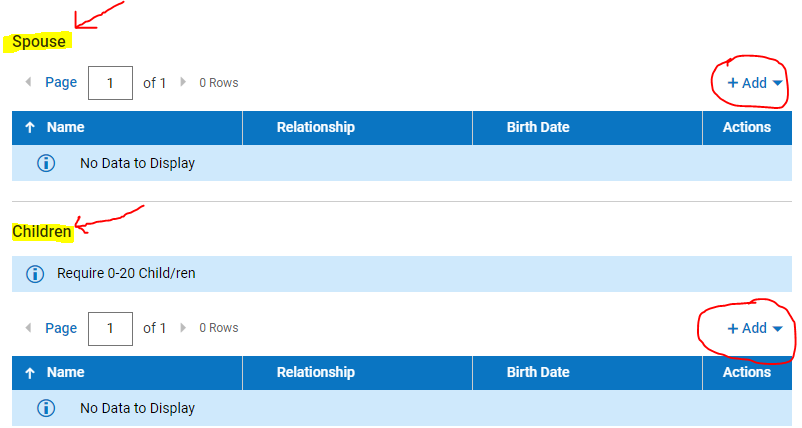This screenshot has width=802, height=428.
Task: Click Actions header in Spouse table
Action: pos(746,127)
